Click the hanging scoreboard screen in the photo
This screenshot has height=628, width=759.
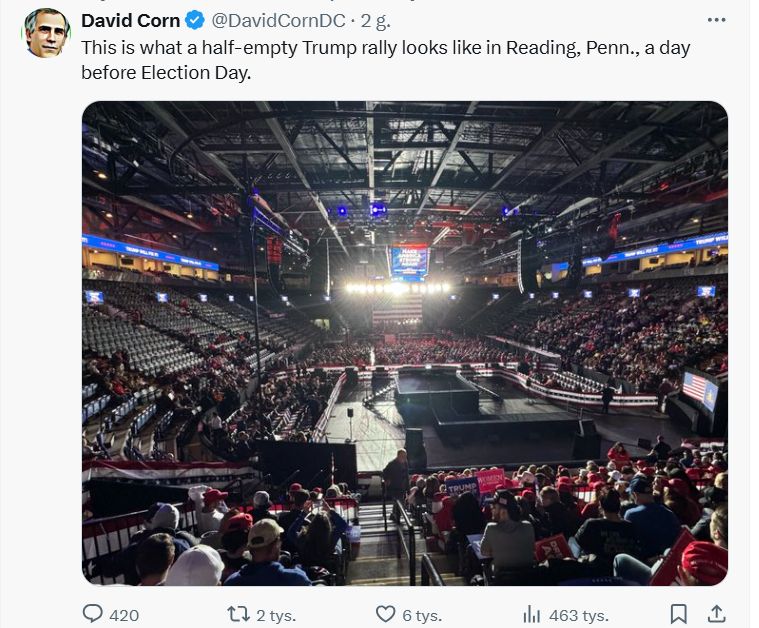point(409,261)
